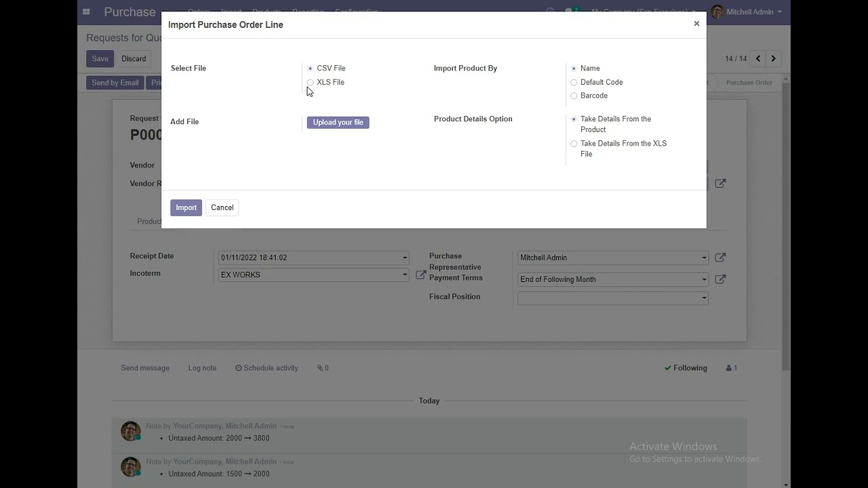868x488 pixels.
Task: Open Purchase Representative dropdown
Action: tap(704, 258)
